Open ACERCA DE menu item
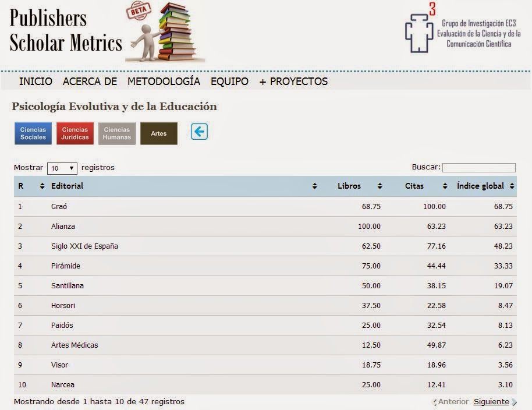Image resolution: width=532 pixels, height=410 pixels. point(90,82)
